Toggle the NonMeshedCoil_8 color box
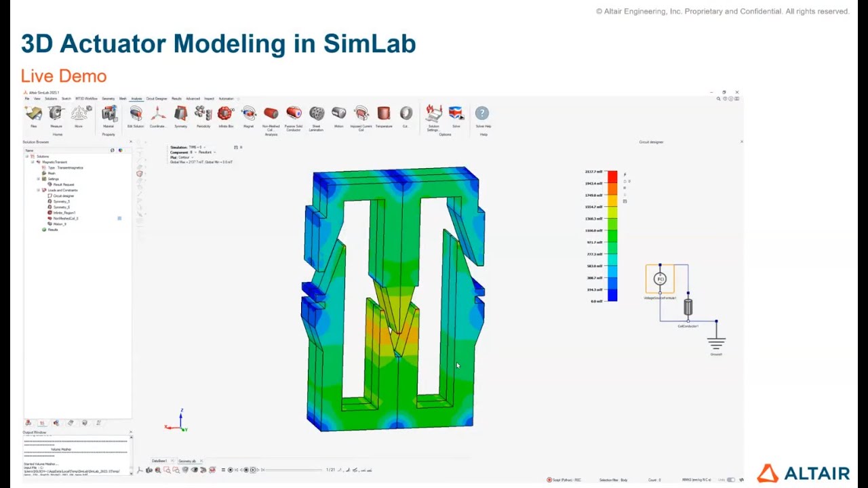This screenshot has height=488, width=868. (120, 218)
